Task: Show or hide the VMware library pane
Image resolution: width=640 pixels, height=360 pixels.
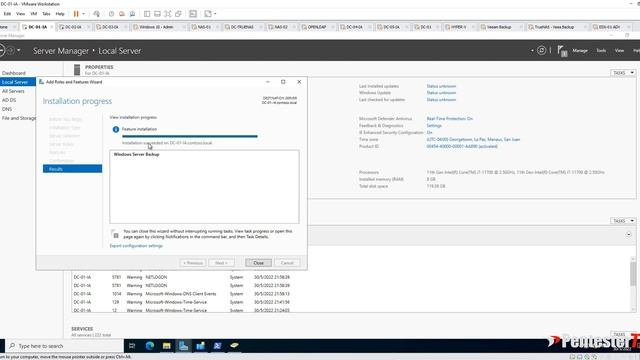Action: (x=147, y=13)
